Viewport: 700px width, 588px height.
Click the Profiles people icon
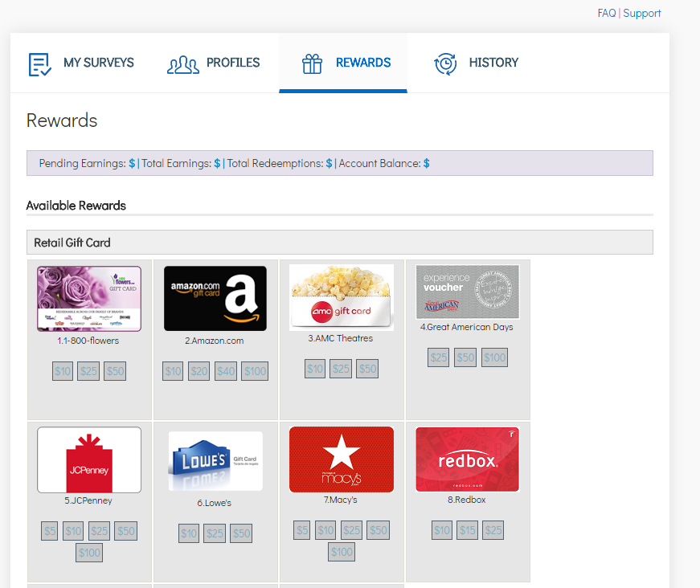pos(182,64)
